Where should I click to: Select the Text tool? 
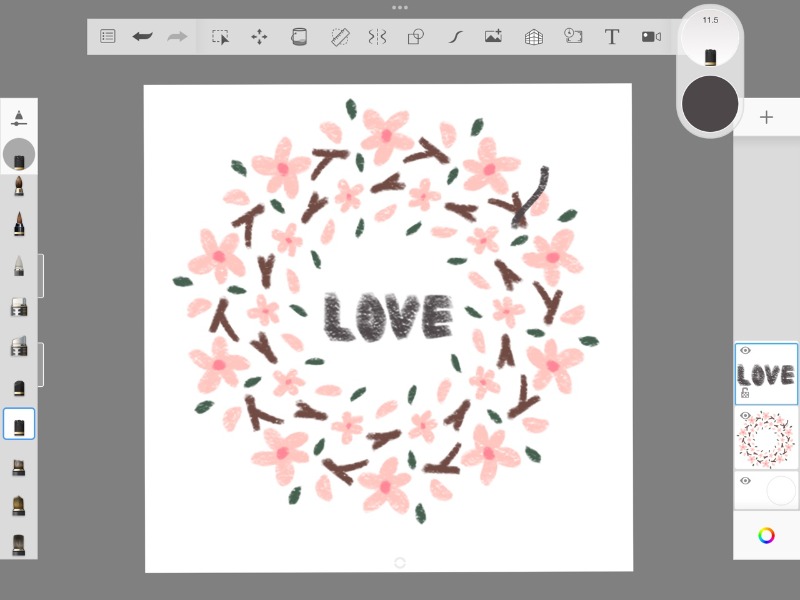point(612,36)
